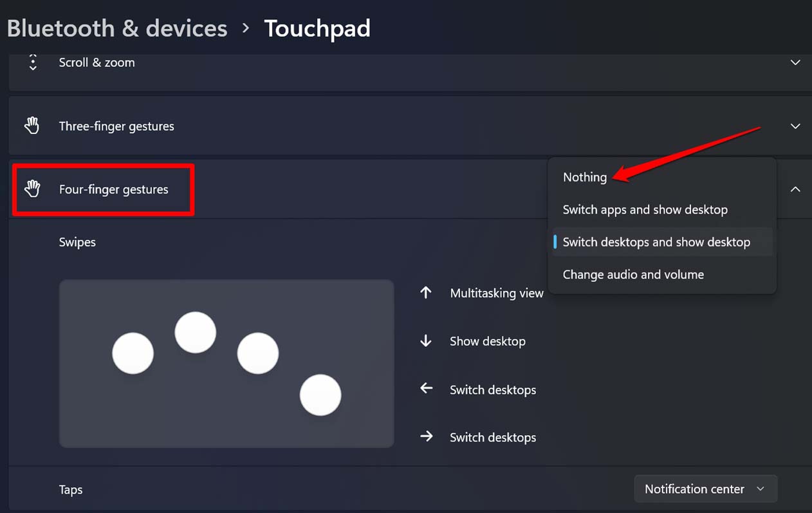
Task: Click the Taps label
Action: [71, 489]
